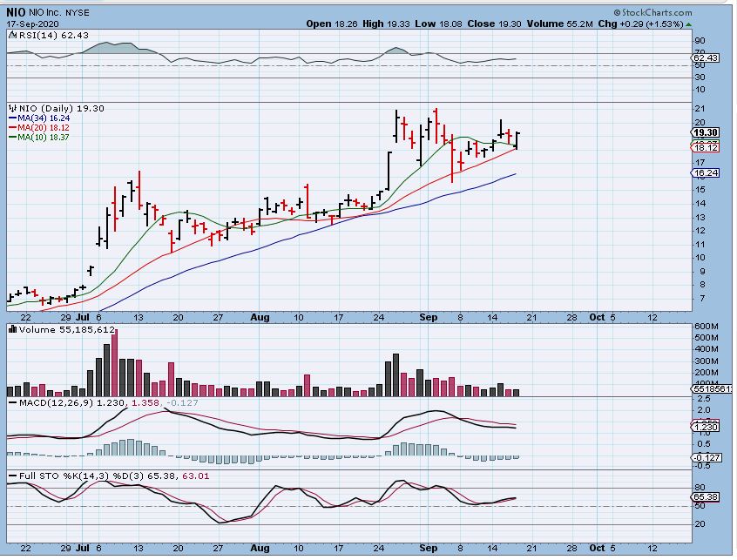Click the MA(20) 18.12 legend entry
This screenshot has height=560, width=737.
[44, 128]
